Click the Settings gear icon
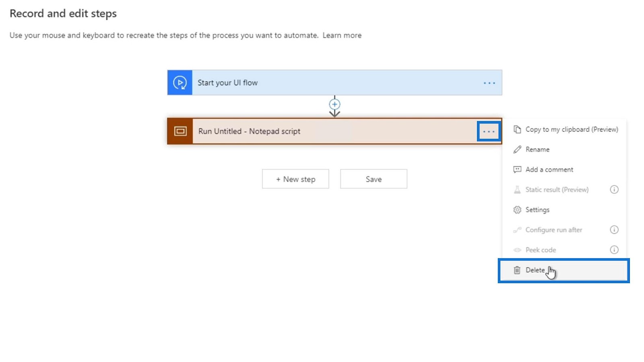Image resolution: width=644 pixels, height=362 pixels. point(517,210)
